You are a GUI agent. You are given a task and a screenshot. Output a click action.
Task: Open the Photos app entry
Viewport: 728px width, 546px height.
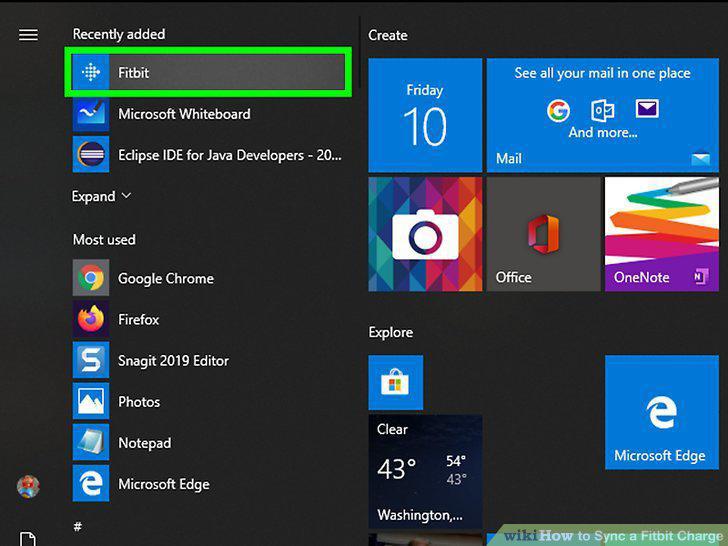point(208,401)
